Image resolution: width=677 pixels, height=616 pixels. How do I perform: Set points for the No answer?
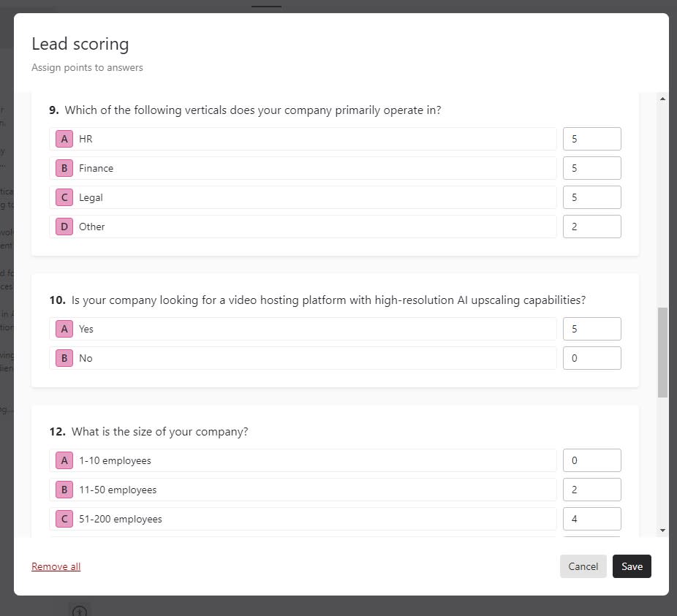coord(591,358)
